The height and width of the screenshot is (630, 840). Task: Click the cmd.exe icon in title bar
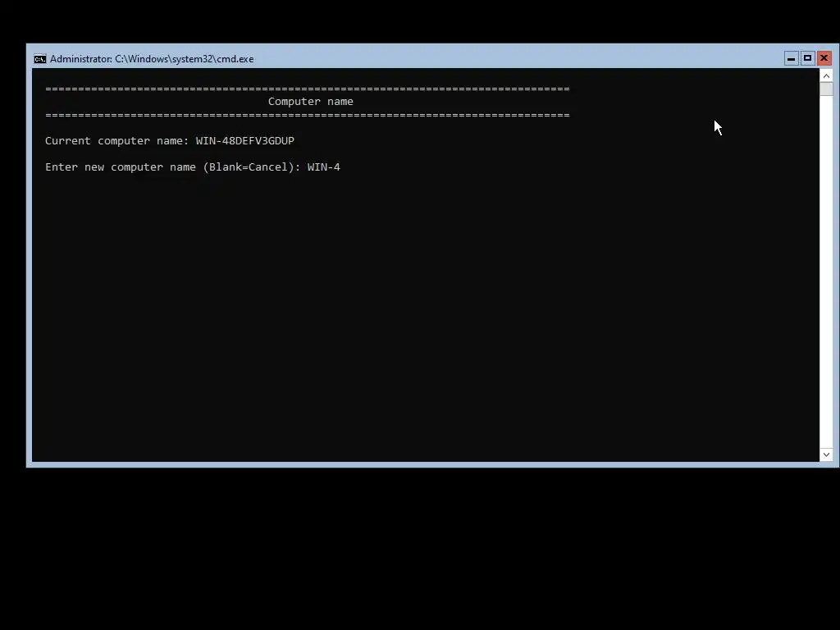(40, 59)
